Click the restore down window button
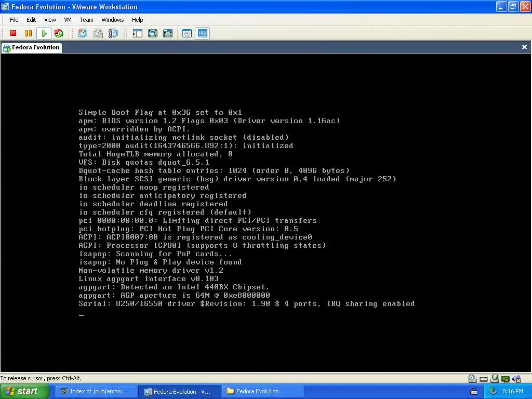 513,7
